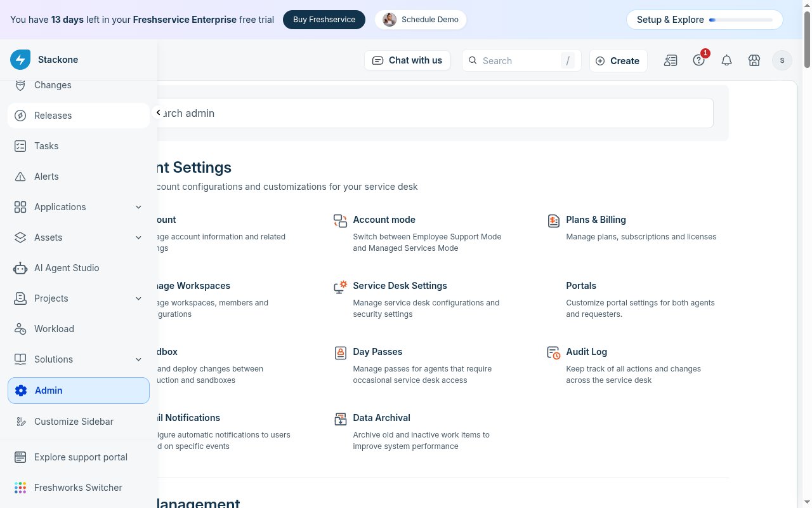
Task: Open the Changes sidebar icon
Action: coord(20,85)
